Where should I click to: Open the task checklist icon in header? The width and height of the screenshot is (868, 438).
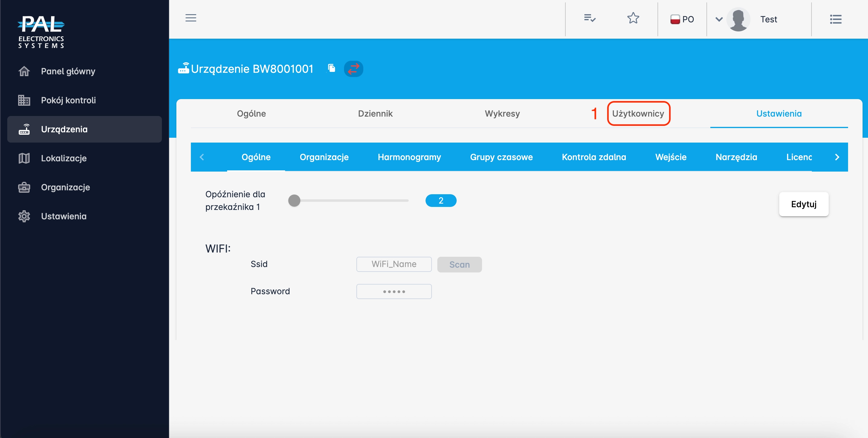(x=589, y=18)
